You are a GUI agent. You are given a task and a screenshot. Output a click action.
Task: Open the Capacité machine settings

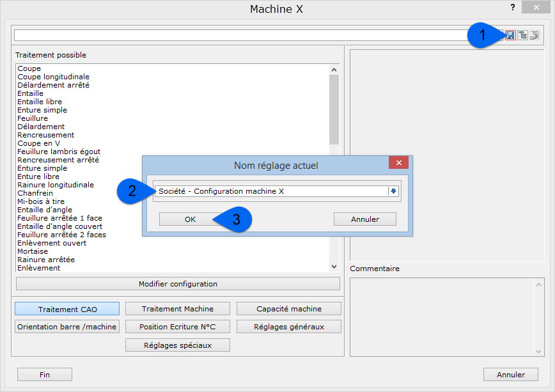pos(288,309)
